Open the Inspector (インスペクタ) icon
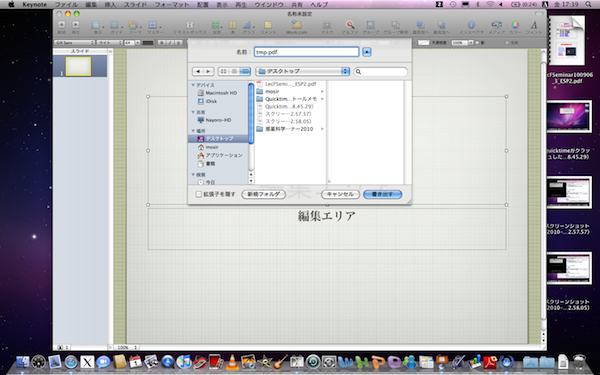The width and height of the screenshot is (600, 375). 471,25
